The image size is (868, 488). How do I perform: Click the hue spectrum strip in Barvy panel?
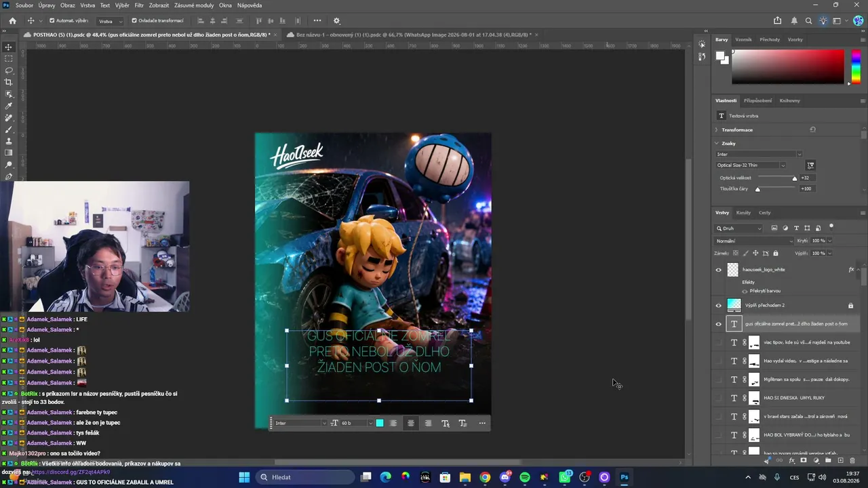coord(856,66)
